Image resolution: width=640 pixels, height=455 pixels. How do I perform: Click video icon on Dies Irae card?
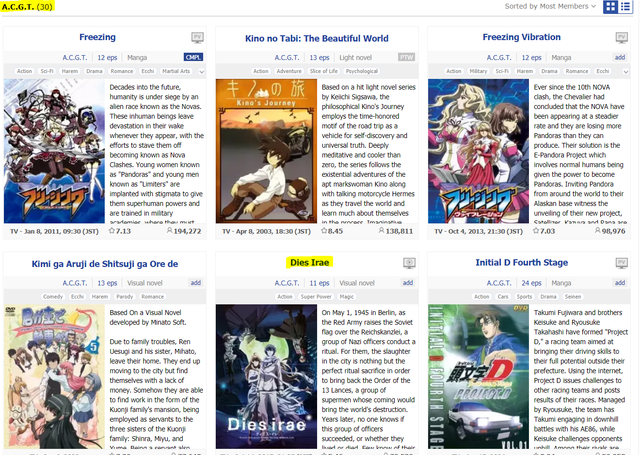click(408, 264)
